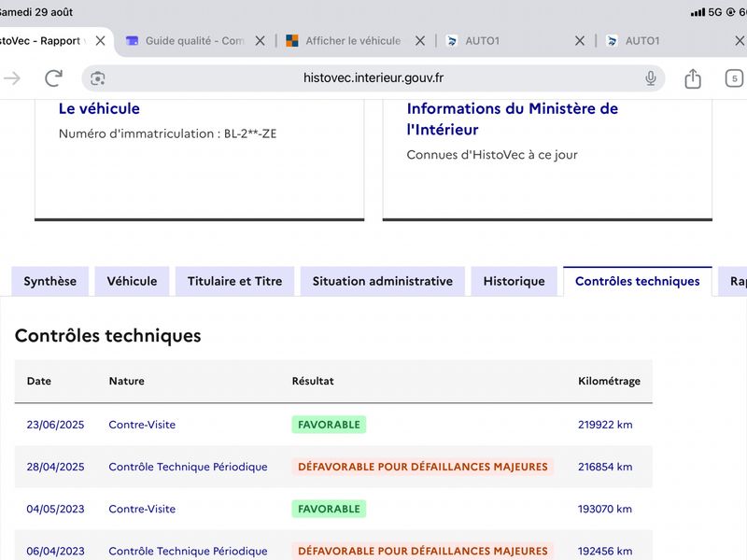This screenshot has width=747, height=560.
Task: Select the 28/04/2025 date cell
Action: point(55,467)
